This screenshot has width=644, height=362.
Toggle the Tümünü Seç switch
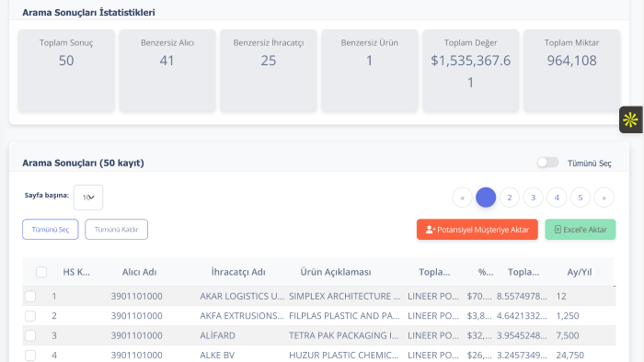coord(547,163)
